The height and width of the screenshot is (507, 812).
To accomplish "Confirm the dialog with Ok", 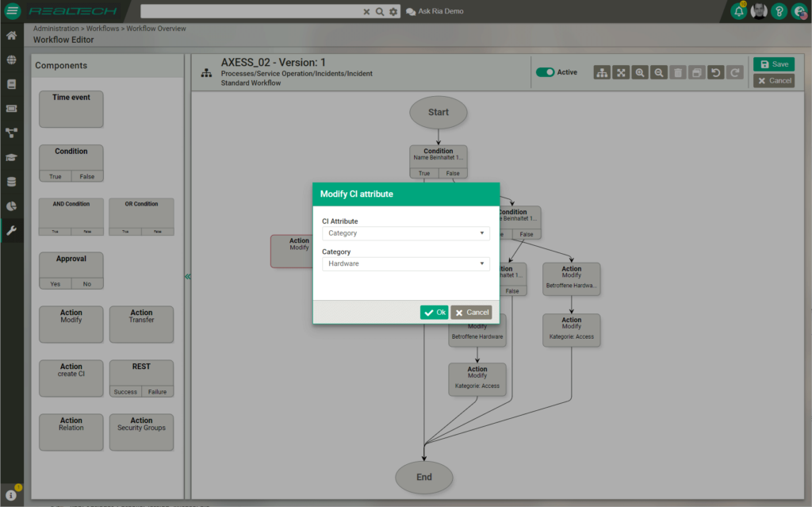I will [434, 313].
